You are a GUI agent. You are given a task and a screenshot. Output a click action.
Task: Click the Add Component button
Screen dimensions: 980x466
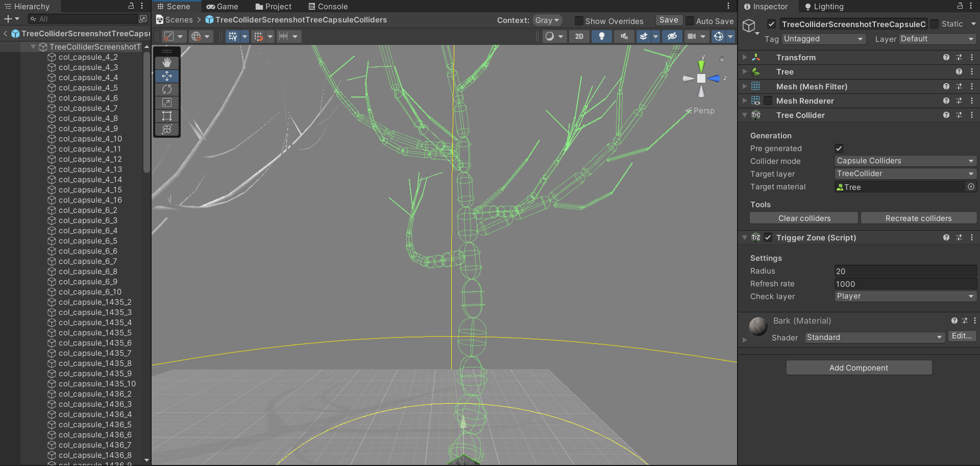859,367
